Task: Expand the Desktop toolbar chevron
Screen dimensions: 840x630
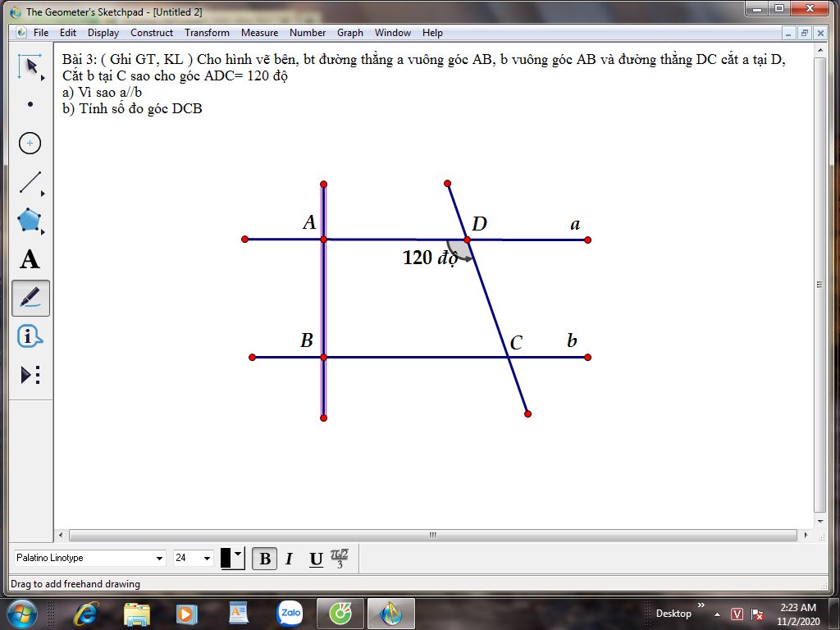Action: [x=701, y=605]
